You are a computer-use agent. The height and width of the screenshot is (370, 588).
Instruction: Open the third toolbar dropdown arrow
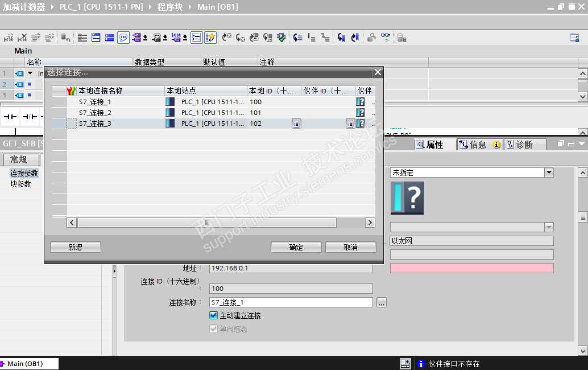coord(185,38)
